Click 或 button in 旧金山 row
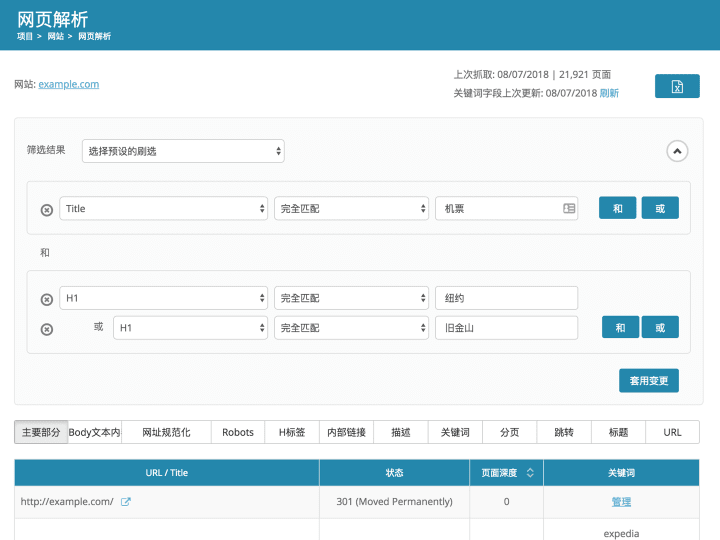The width and height of the screenshot is (720, 540). 660,327
